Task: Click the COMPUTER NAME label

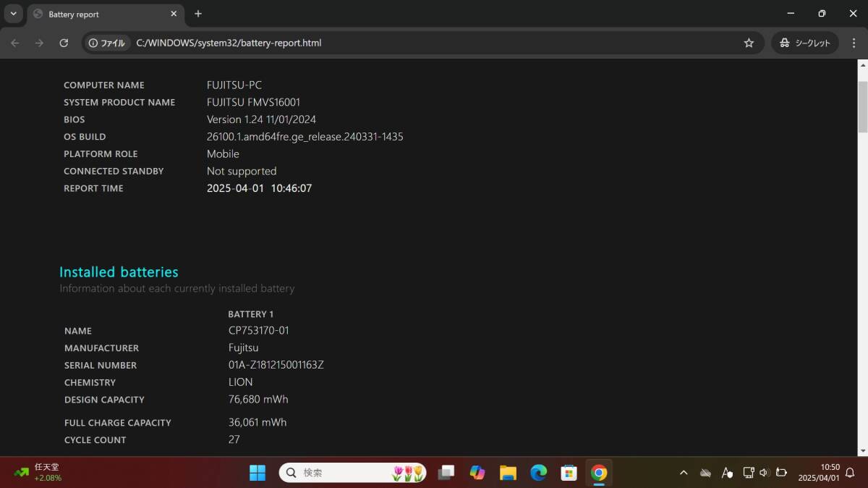Action: click(x=104, y=85)
